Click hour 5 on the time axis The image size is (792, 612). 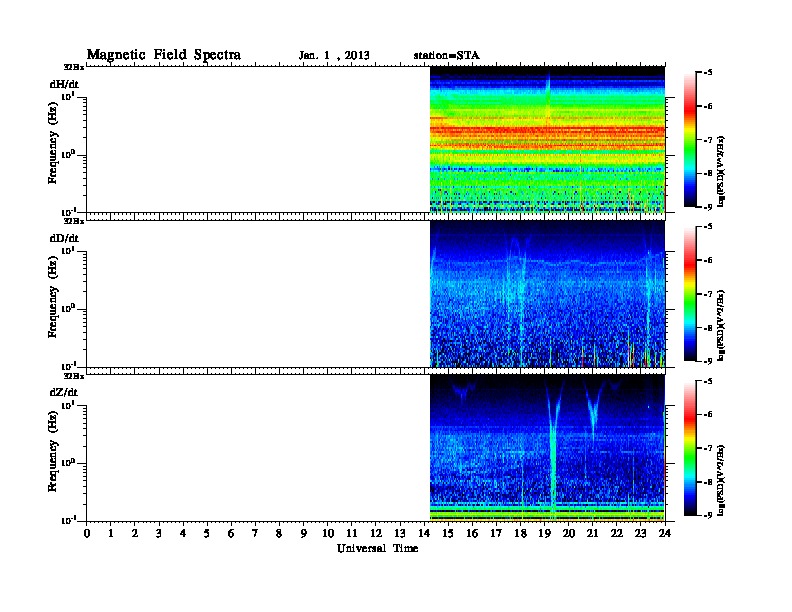207,534
